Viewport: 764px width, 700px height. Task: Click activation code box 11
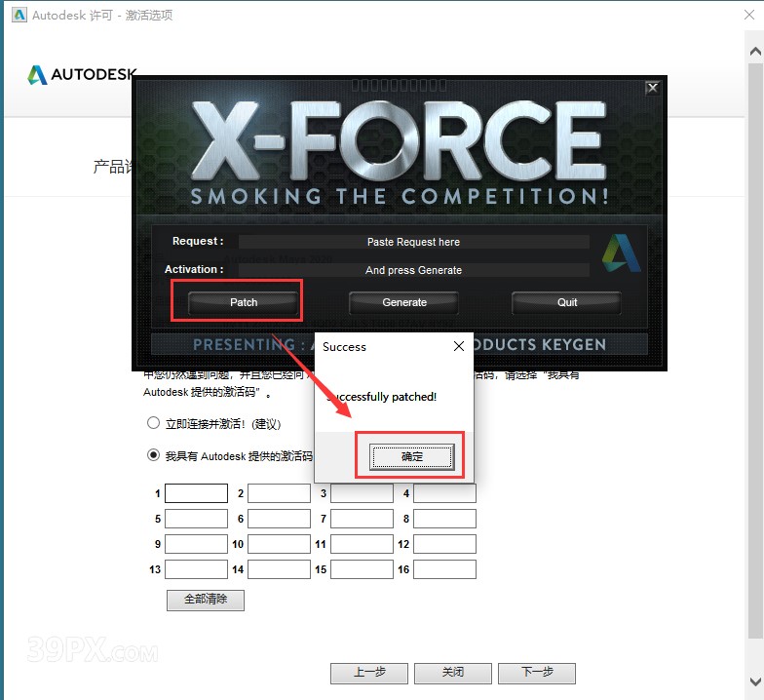pyautogui.click(x=363, y=544)
